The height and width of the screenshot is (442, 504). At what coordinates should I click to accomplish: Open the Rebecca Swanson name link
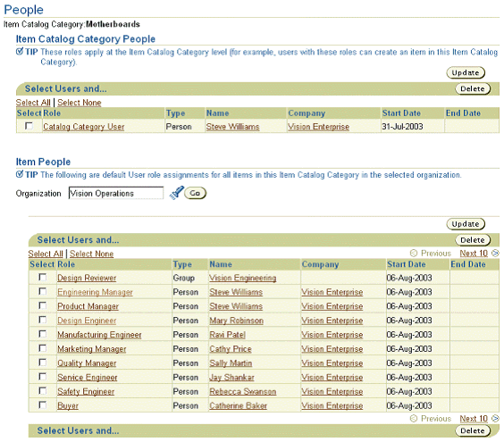pos(243,391)
